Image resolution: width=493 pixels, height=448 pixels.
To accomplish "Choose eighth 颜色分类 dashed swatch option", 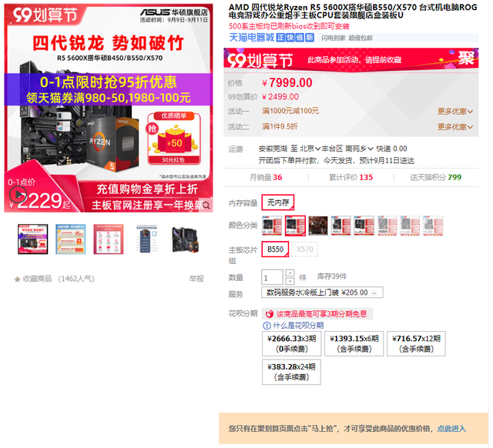I will pos(433,226).
